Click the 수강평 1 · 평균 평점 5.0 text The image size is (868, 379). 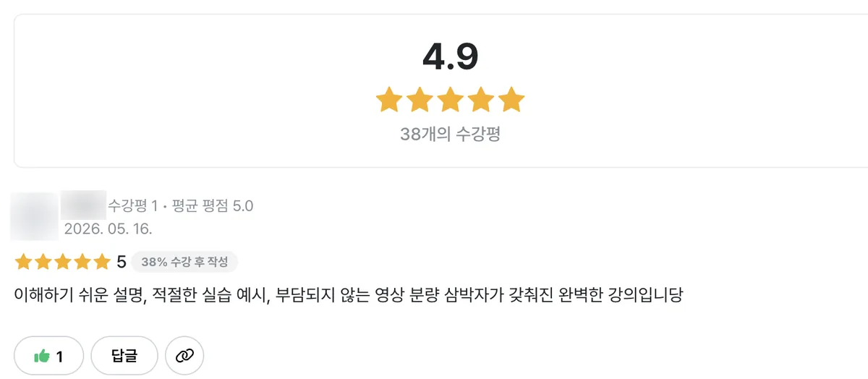181,206
